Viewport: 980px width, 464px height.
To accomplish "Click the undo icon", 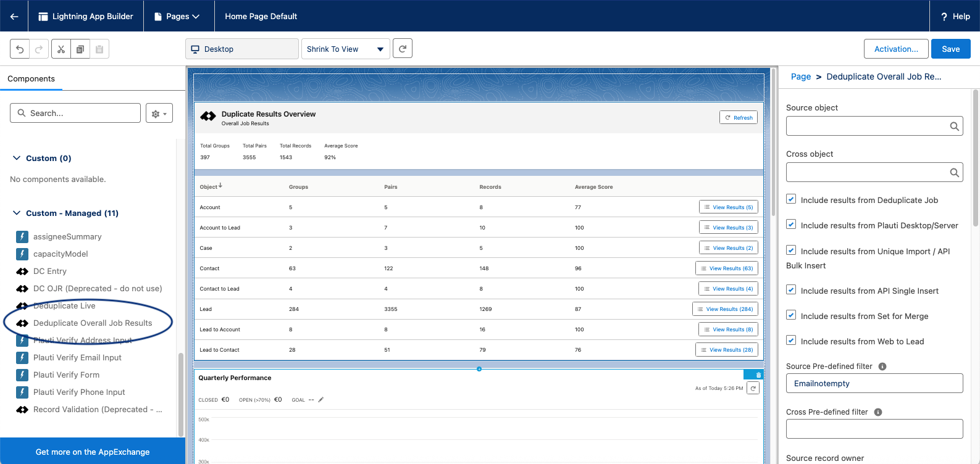I will [20, 49].
